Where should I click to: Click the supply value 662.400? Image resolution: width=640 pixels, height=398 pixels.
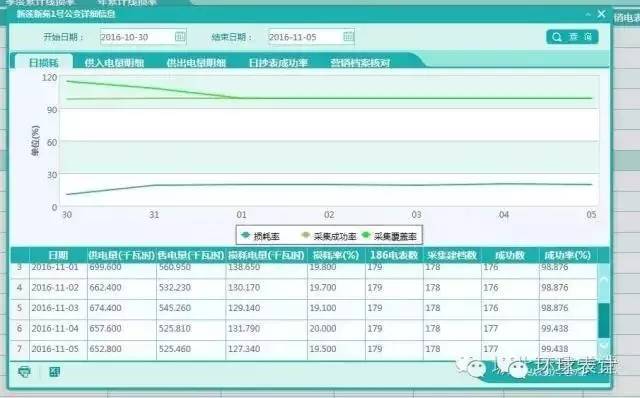pyautogui.click(x=105, y=288)
